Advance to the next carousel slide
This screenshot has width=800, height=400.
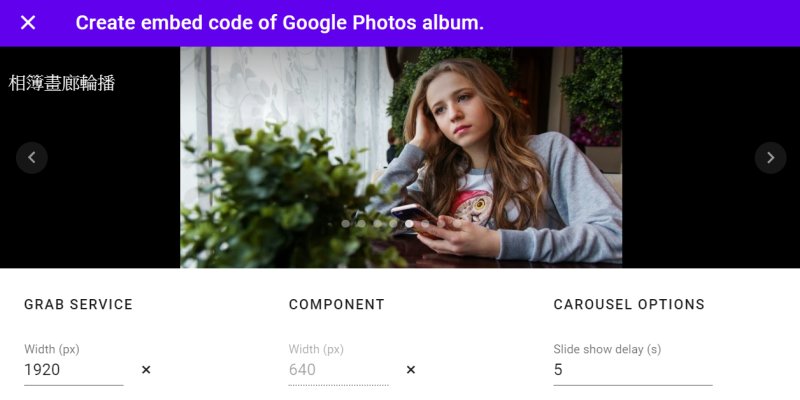770,158
